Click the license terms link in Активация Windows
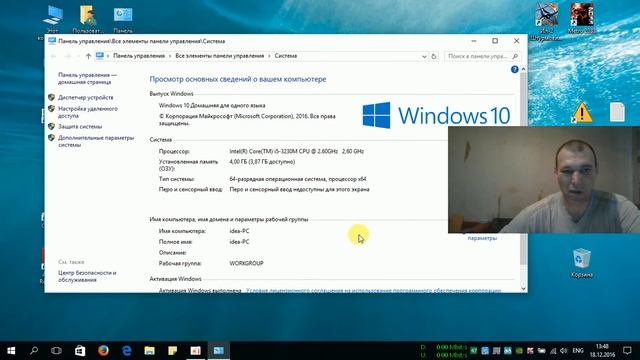Image resolution: width=640 pixels, height=360 pixels. point(373,291)
